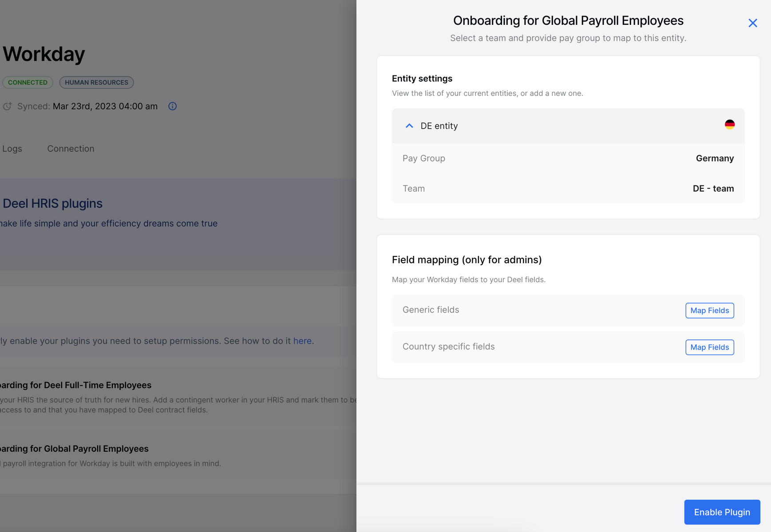Close the onboarding side panel
Screen dimensions: 771x532
(752, 23)
